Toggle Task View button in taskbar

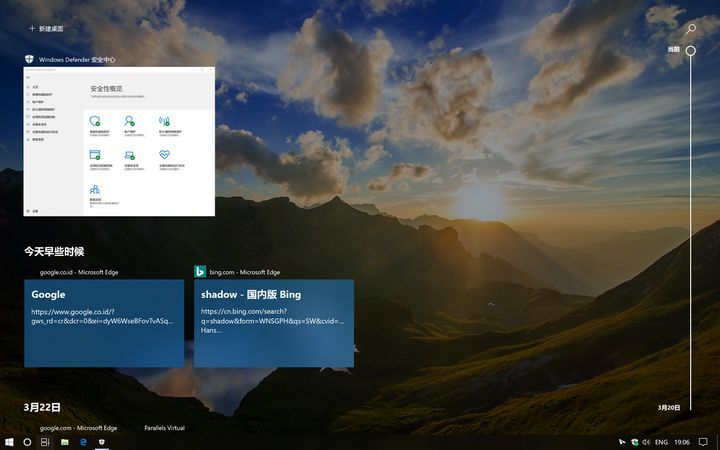45,441
